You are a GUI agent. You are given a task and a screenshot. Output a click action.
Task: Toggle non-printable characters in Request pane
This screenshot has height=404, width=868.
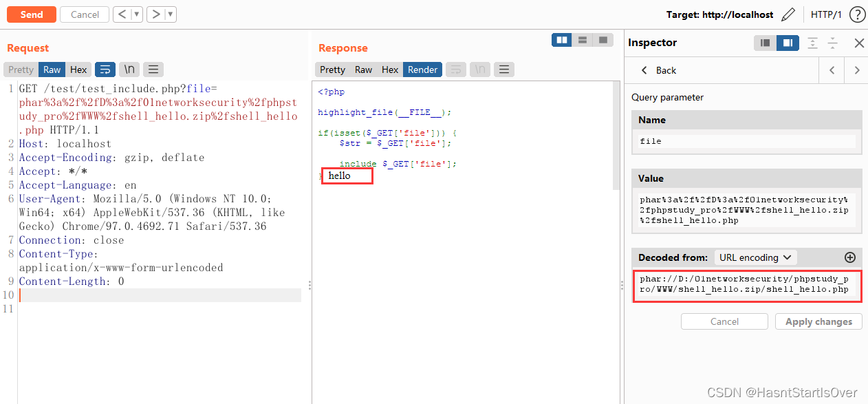129,70
